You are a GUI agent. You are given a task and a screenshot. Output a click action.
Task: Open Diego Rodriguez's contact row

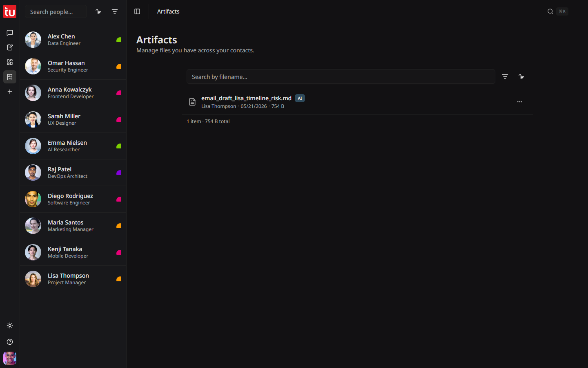coord(73,199)
